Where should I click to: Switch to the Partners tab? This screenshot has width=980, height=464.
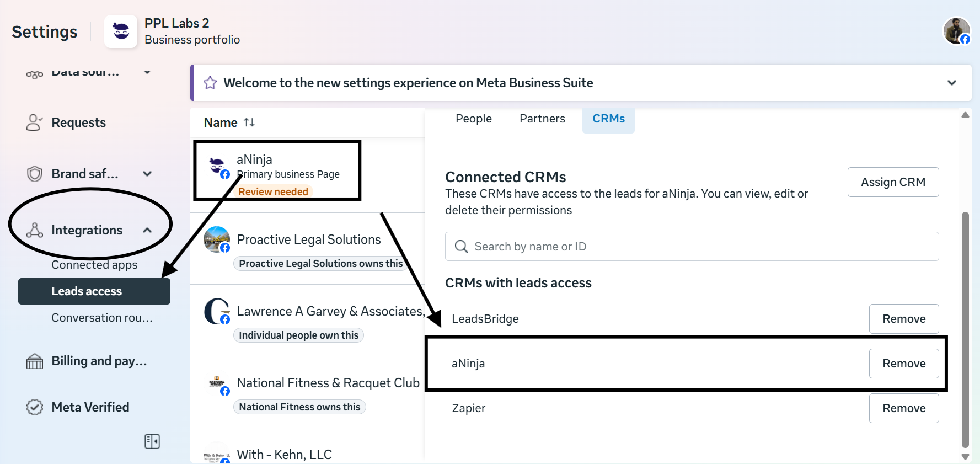[x=542, y=119]
